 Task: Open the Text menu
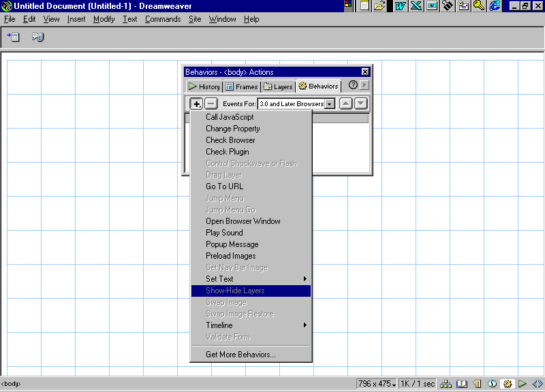point(129,19)
